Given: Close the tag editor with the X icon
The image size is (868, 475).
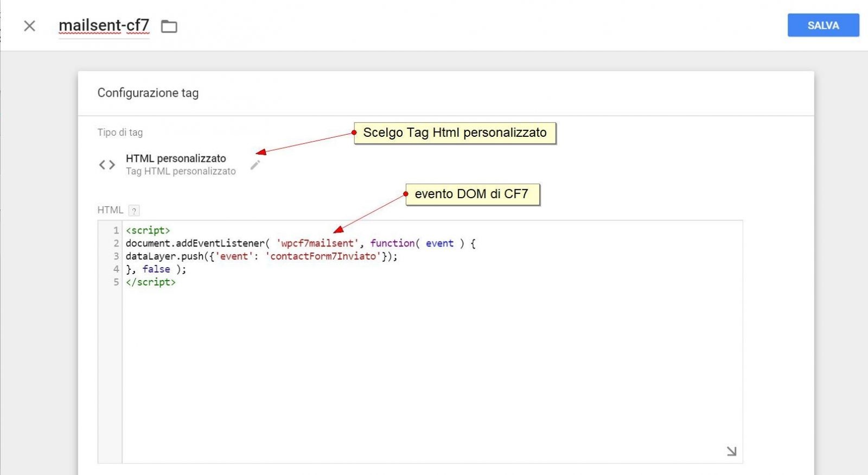Looking at the screenshot, I should coord(30,26).
